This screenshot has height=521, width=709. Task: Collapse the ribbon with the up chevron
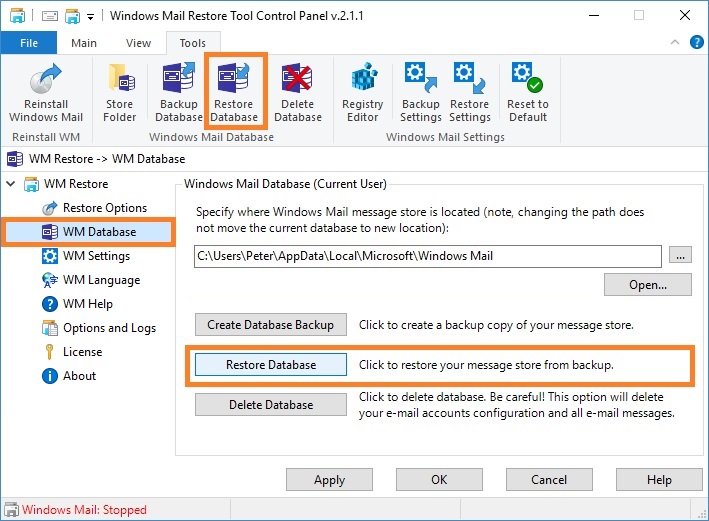[675, 43]
